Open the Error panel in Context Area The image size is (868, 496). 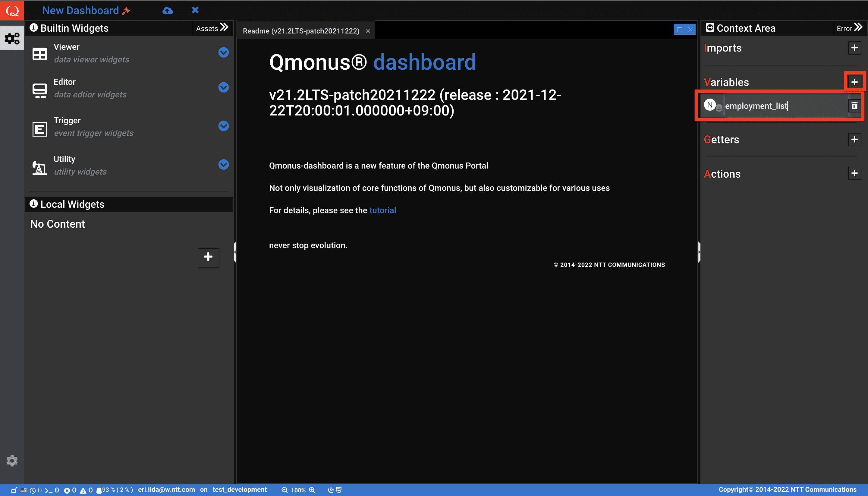849,28
